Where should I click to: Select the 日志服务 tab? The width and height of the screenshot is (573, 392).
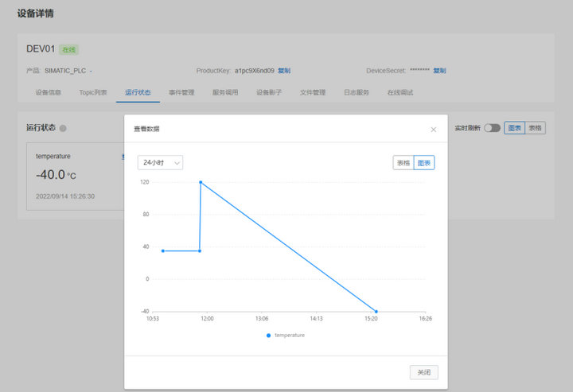tap(357, 92)
